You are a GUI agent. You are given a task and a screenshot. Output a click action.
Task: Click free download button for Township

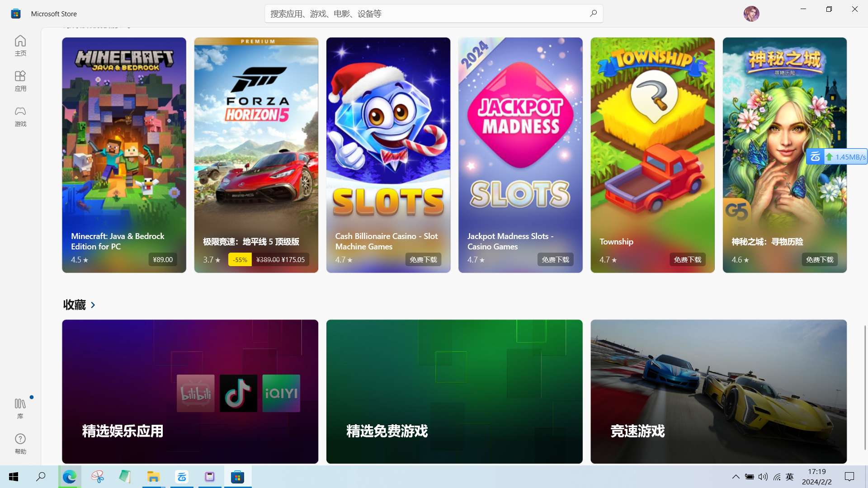(687, 259)
